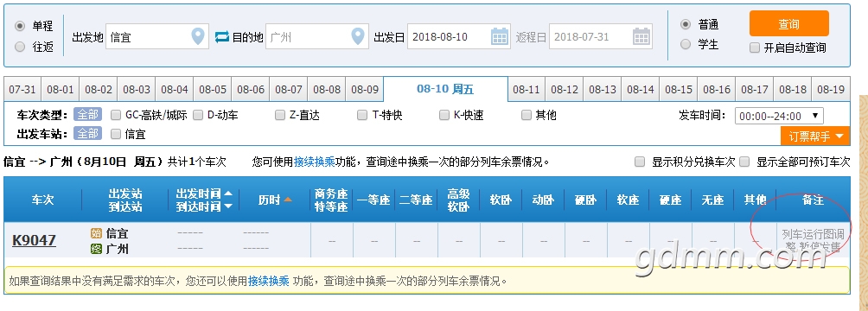Click the 终 terminal station badge for 广州
The image size is (868, 311).
[96, 249]
